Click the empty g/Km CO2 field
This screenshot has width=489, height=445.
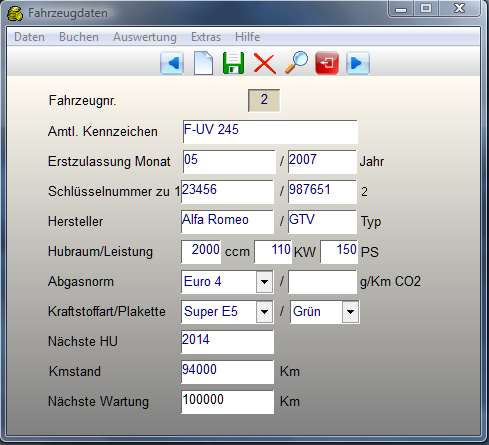pos(322,282)
